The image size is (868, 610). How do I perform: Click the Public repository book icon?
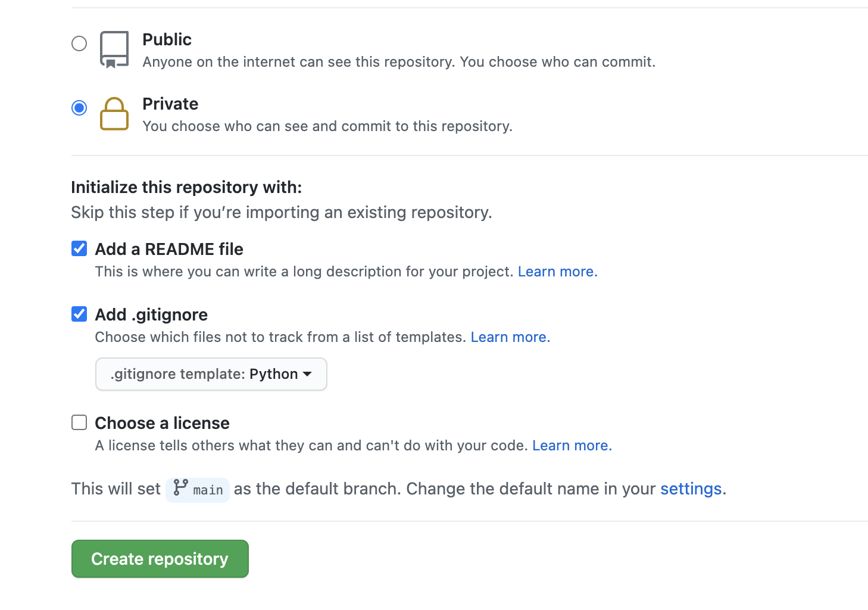click(x=114, y=49)
